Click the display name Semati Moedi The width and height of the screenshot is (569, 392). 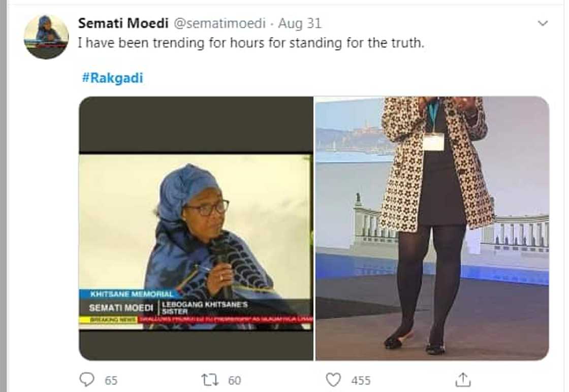123,23
